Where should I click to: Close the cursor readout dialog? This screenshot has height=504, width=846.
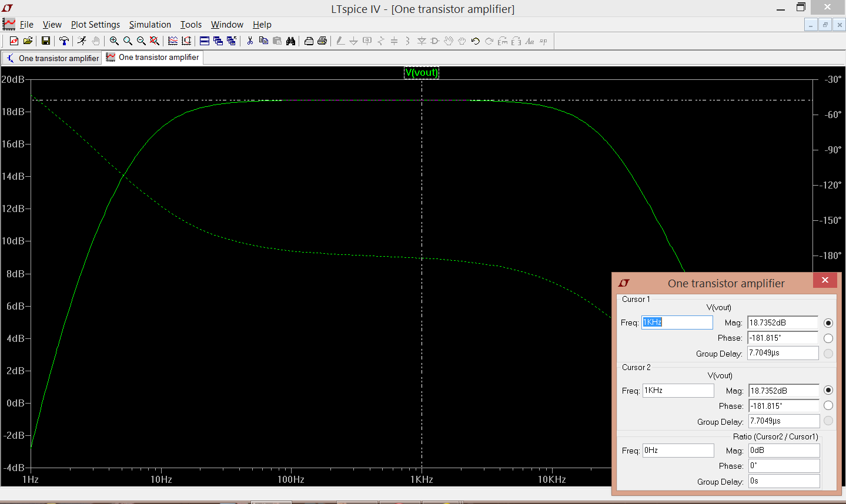click(825, 280)
